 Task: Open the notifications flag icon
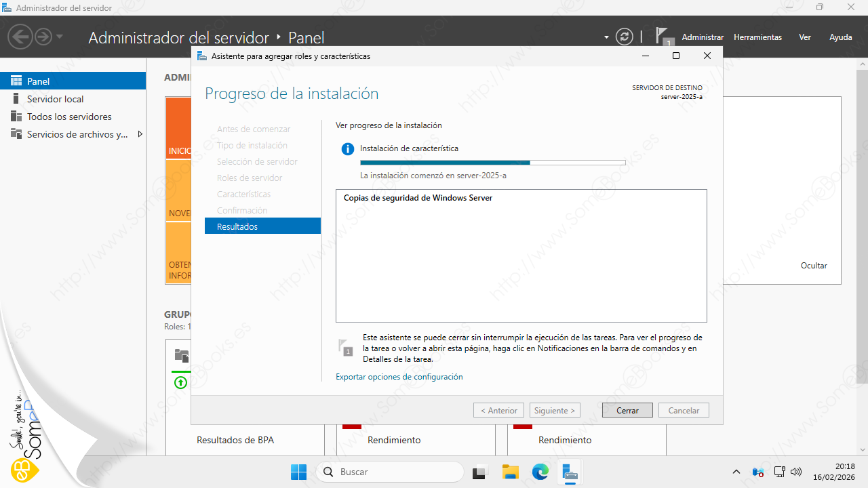pos(663,37)
